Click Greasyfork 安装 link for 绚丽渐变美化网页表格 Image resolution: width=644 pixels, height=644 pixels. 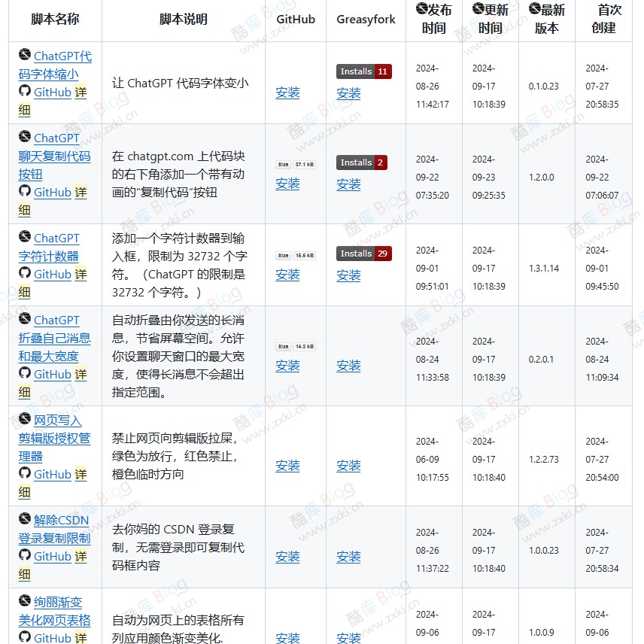pos(348,637)
